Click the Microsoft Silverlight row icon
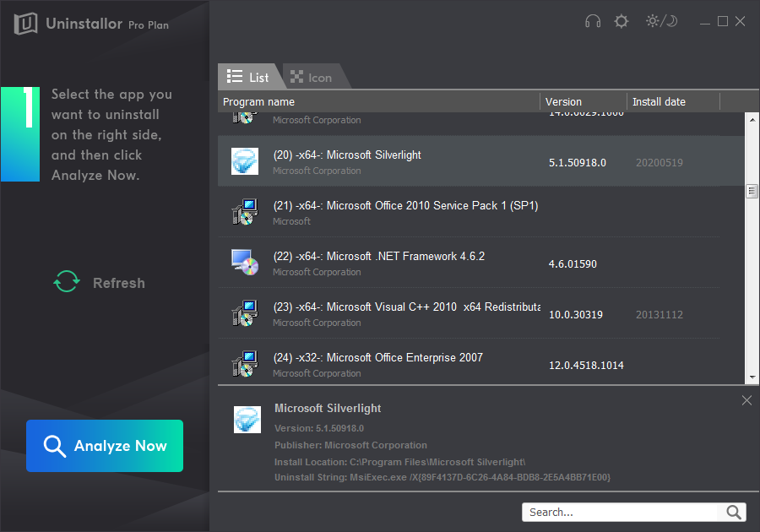Image resolution: width=760 pixels, height=532 pixels. (x=245, y=161)
